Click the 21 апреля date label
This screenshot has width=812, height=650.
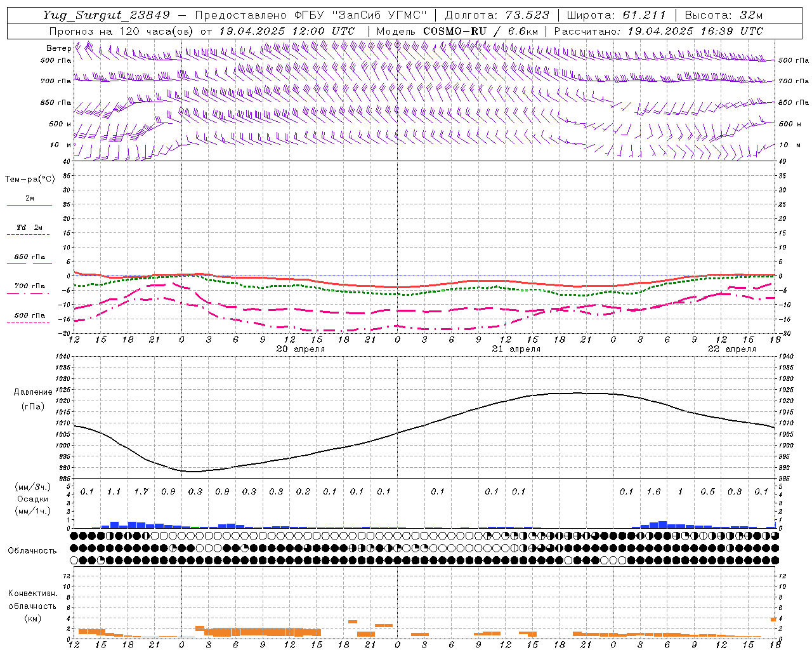coord(516,348)
